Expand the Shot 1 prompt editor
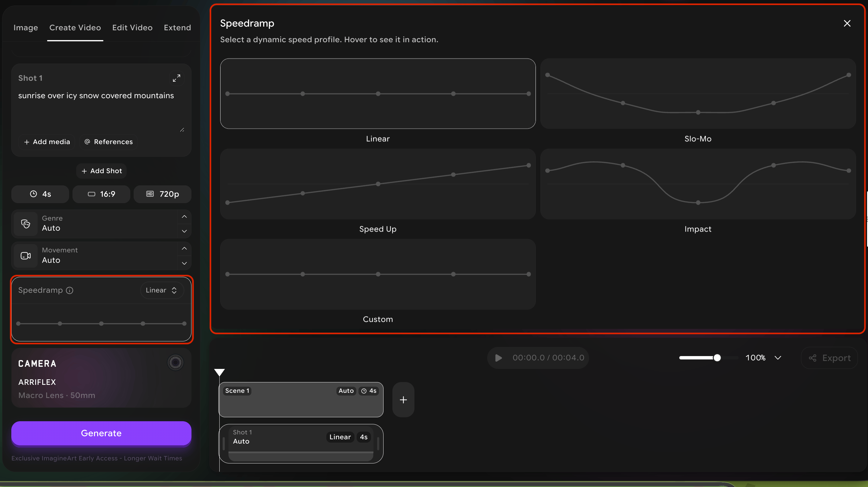 176,78
